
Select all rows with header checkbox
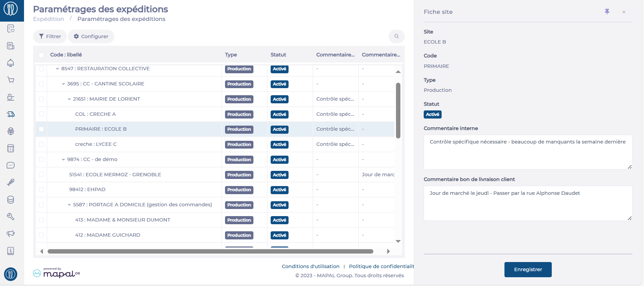pyautogui.click(x=42, y=55)
